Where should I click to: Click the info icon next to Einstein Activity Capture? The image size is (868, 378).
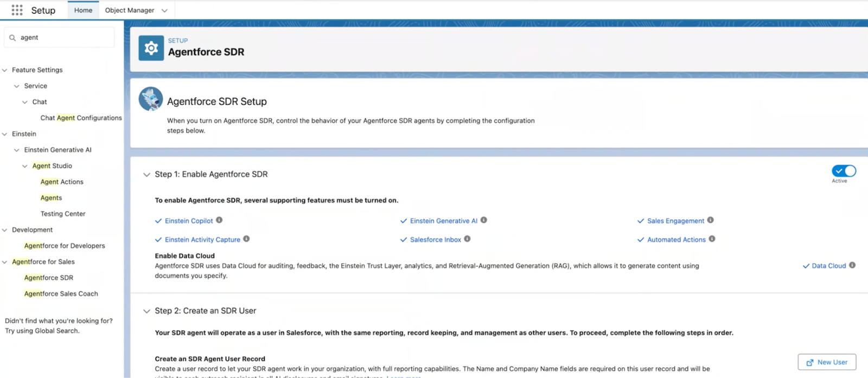click(246, 239)
